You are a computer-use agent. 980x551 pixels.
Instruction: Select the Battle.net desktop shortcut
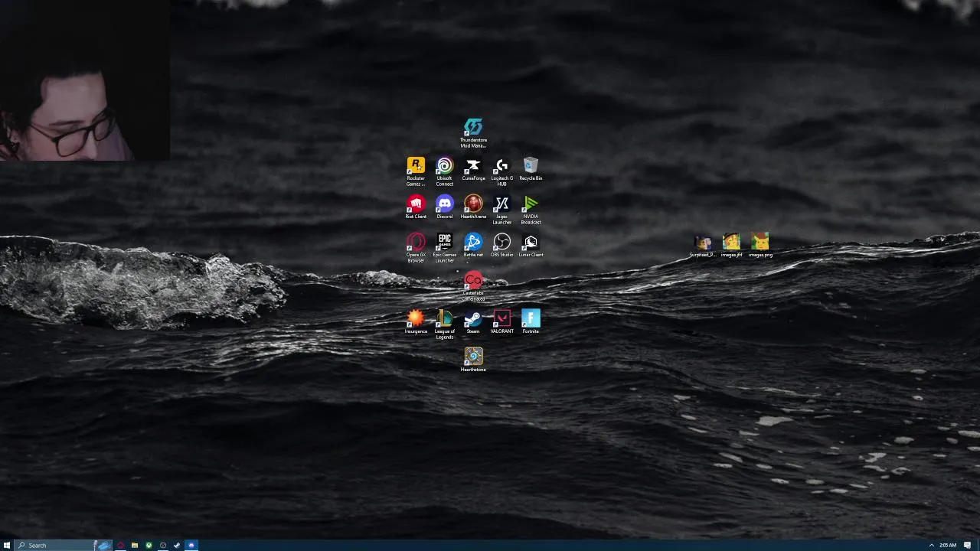click(473, 246)
